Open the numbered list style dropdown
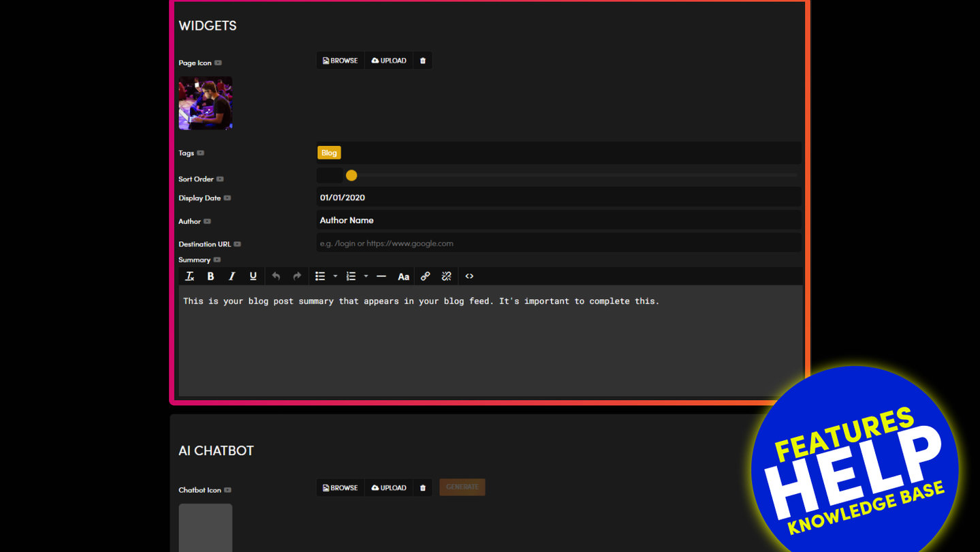980x552 pixels. (366, 276)
